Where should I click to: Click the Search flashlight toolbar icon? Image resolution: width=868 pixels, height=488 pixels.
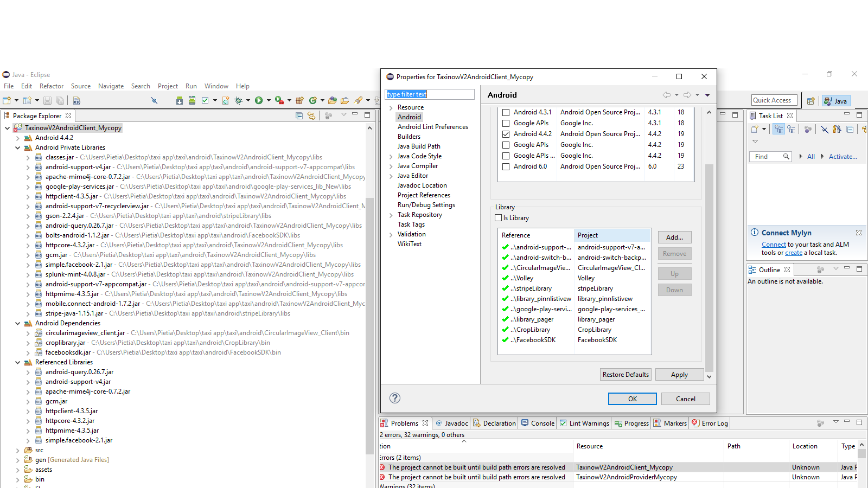click(x=358, y=100)
